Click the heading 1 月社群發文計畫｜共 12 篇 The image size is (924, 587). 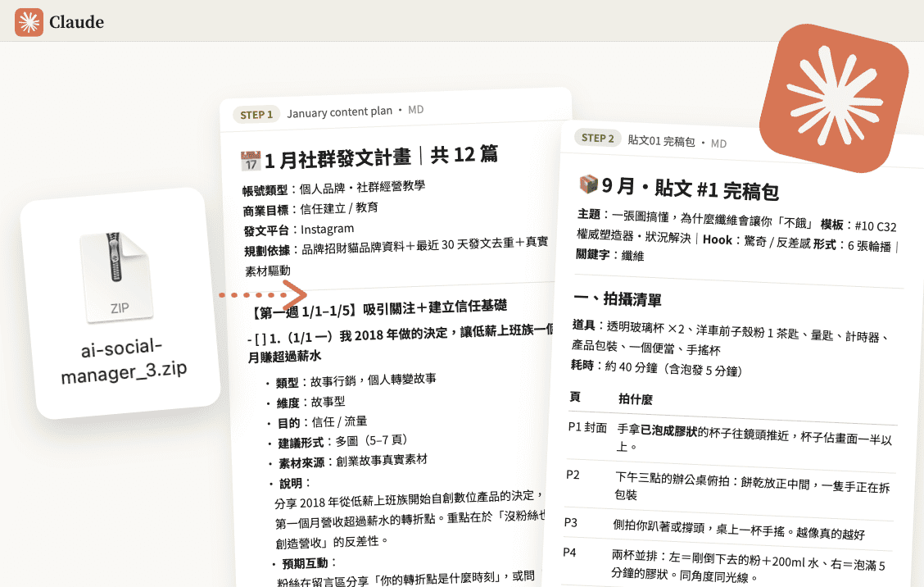(381, 157)
